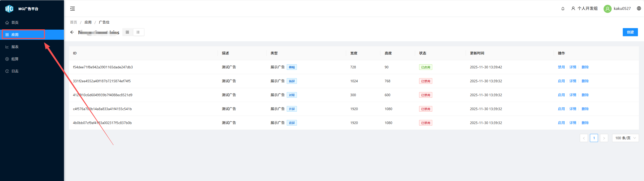Click the globe language icon
The height and width of the screenshot is (181, 644).
[x=639, y=8]
